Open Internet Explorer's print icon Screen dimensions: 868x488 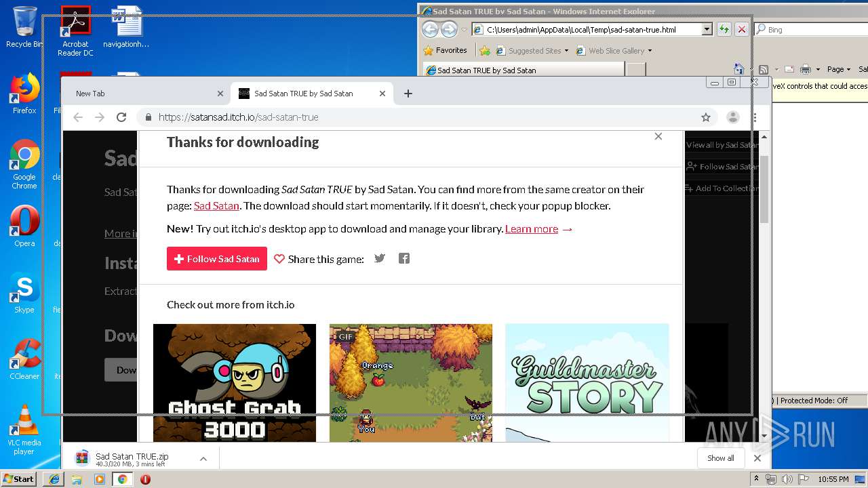[x=806, y=69]
